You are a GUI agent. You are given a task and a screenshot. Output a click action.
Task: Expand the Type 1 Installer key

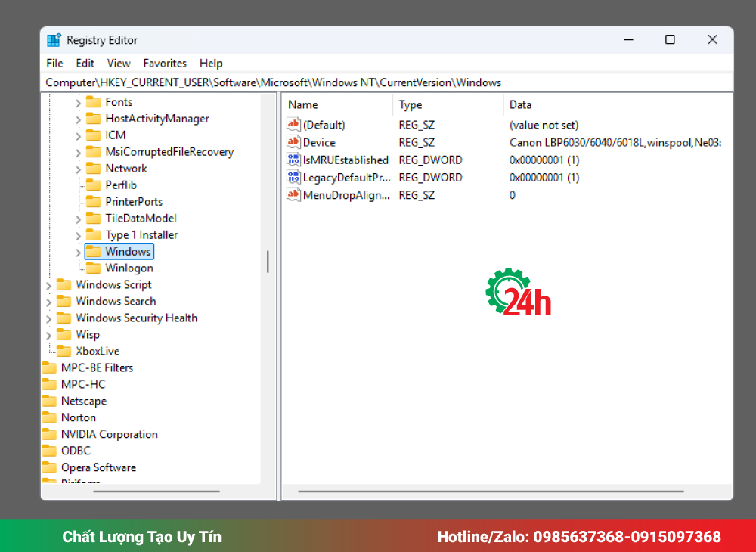[x=78, y=236]
